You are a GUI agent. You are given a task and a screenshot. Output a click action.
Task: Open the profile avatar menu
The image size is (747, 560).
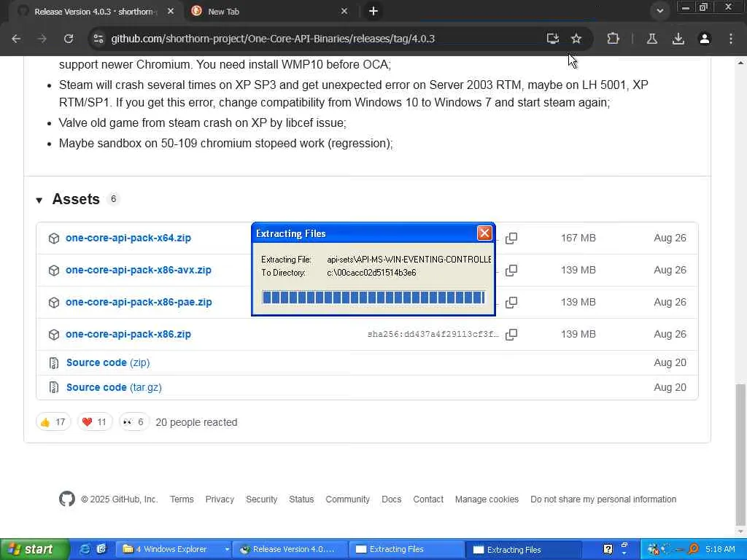click(x=705, y=39)
